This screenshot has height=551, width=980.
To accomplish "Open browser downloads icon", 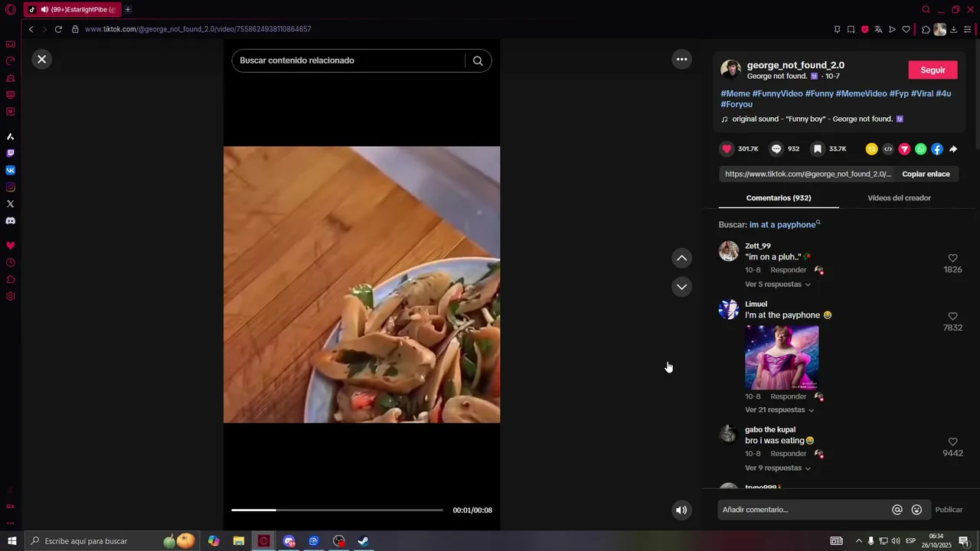I will pyautogui.click(x=953, y=29).
